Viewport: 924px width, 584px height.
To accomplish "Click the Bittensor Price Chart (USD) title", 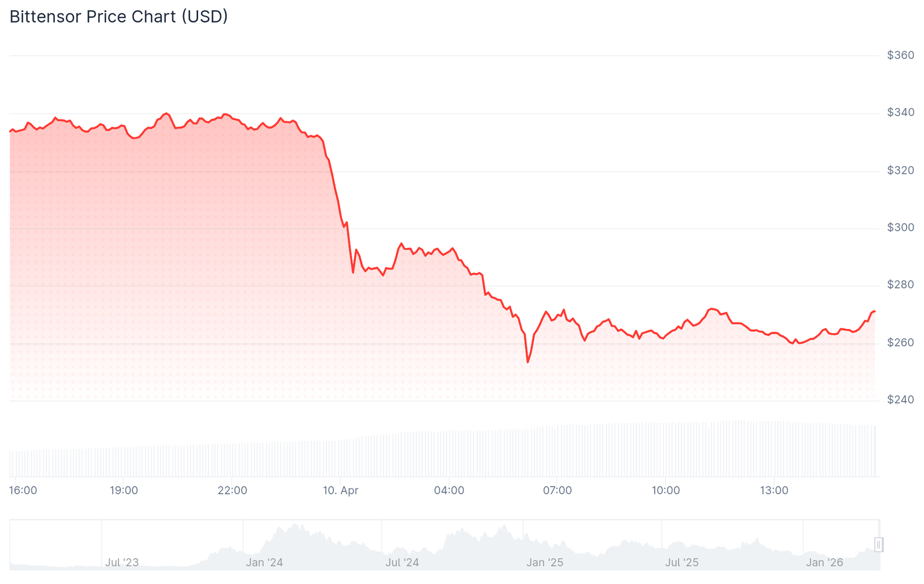I will [119, 17].
